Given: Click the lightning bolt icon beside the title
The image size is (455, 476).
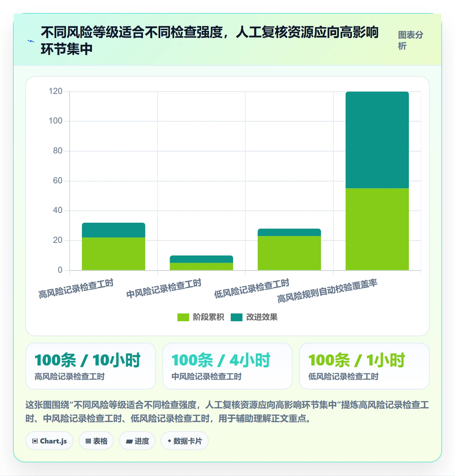Looking at the screenshot, I should [x=31, y=41].
